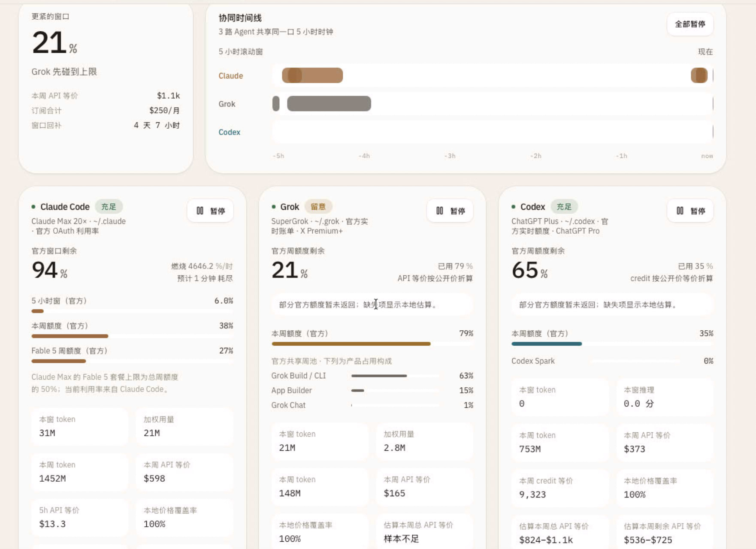Click the long Claude activity block in timeline

coord(312,75)
